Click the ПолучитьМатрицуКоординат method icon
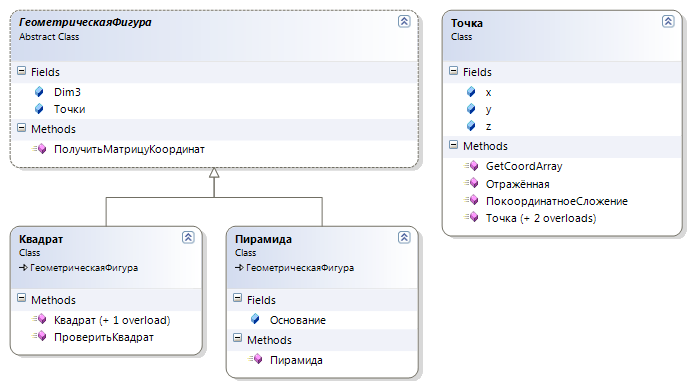The height and width of the screenshot is (386, 691). coord(40,148)
